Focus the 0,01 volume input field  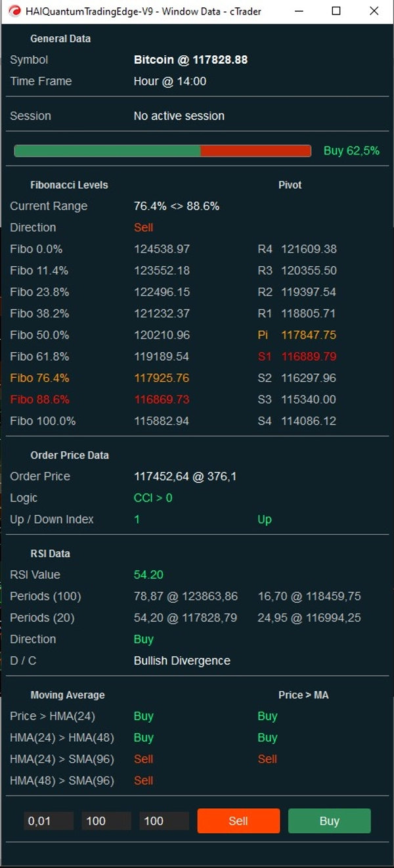pyautogui.click(x=49, y=821)
